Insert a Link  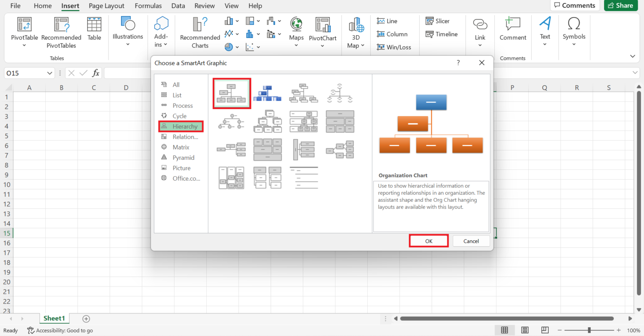point(480,29)
